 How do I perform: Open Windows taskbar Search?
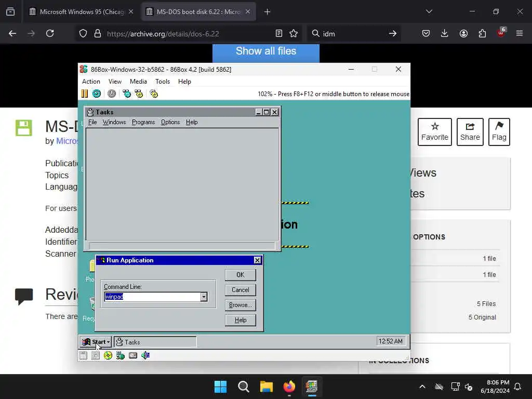pyautogui.click(x=243, y=387)
